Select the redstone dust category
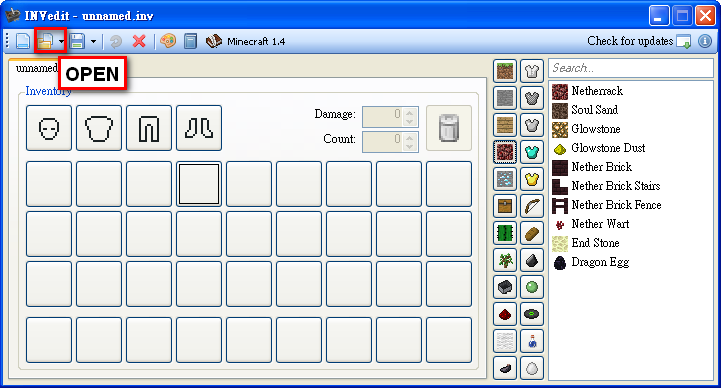The height and width of the screenshot is (388, 721). [x=505, y=314]
